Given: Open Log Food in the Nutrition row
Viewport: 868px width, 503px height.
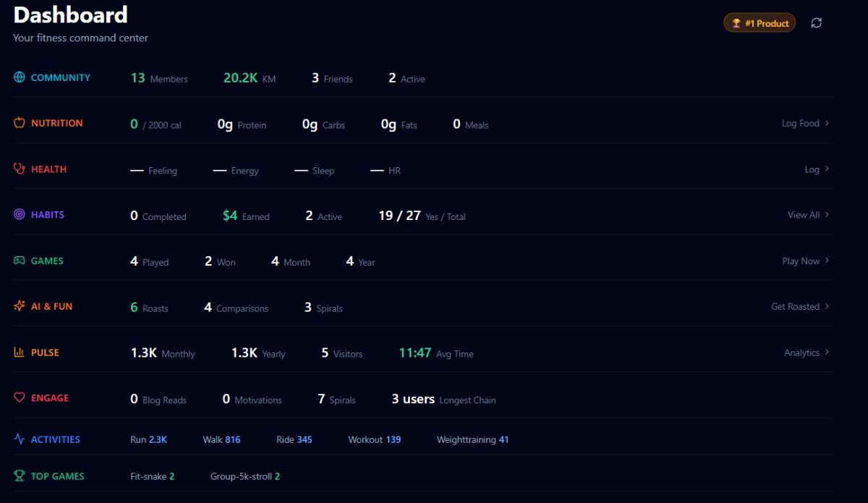Looking at the screenshot, I should (805, 123).
